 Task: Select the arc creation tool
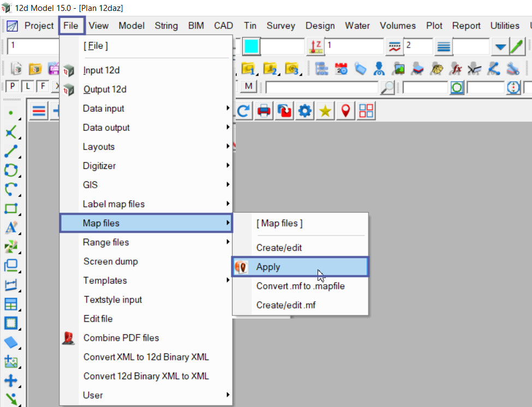click(x=11, y=189)
